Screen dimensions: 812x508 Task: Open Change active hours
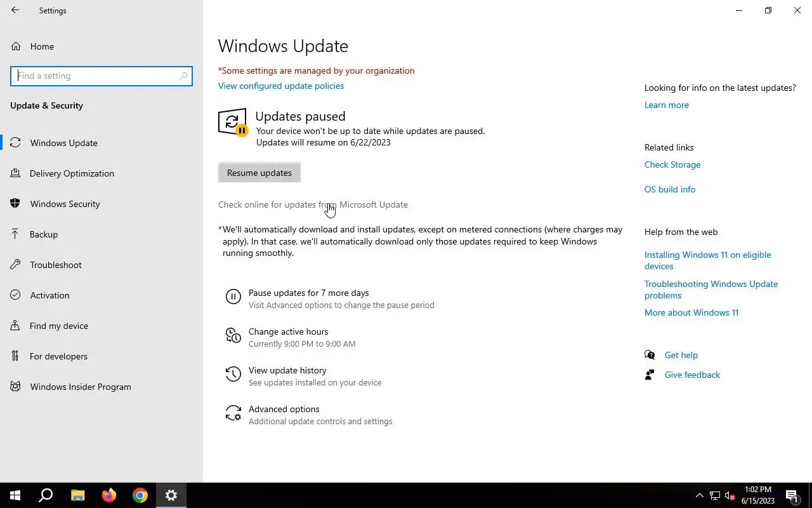point(288,331)
